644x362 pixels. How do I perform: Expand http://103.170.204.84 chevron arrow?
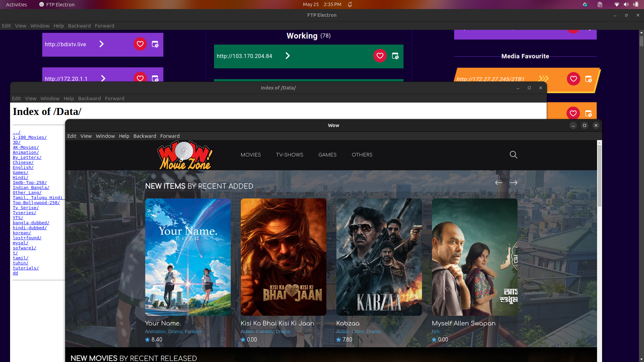287,56
